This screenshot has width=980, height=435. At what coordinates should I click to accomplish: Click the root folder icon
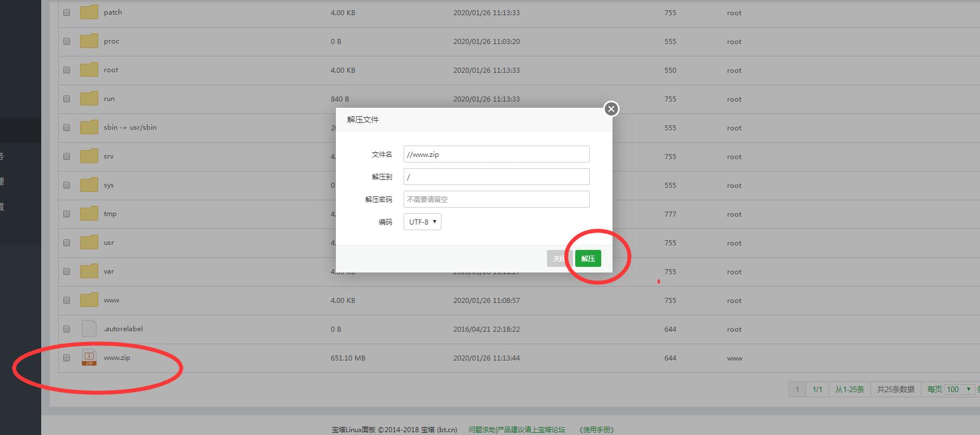(89, 70)
